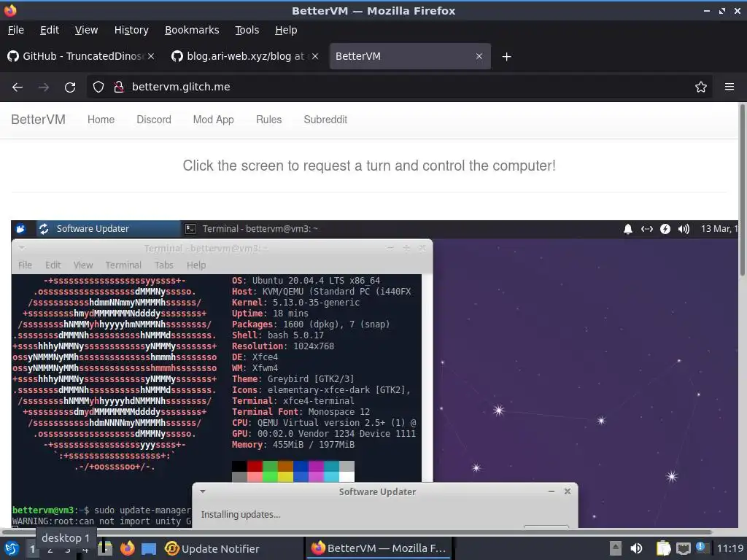747x560 pixels.
Task: Open the Rules nav link
Action: 268,120
